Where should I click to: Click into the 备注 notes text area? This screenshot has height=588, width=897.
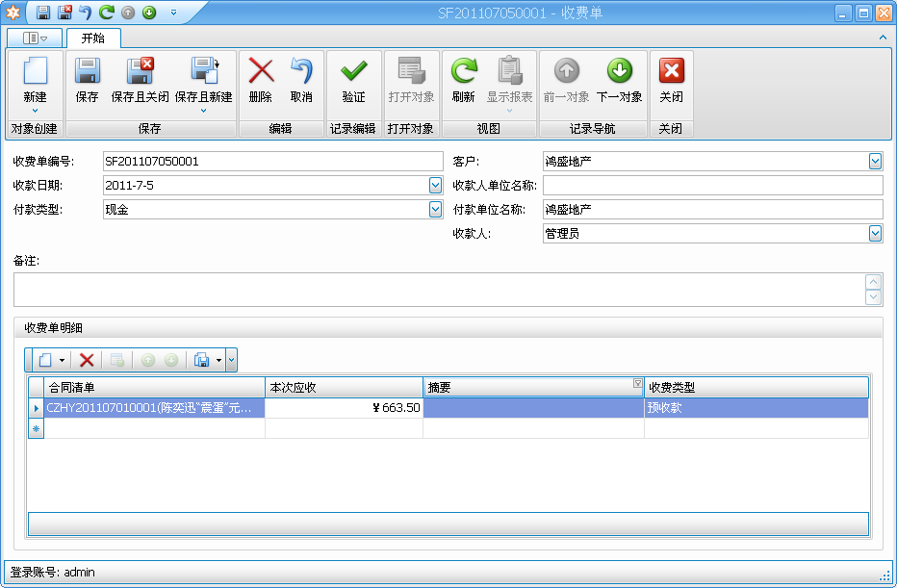pos(438,290)
